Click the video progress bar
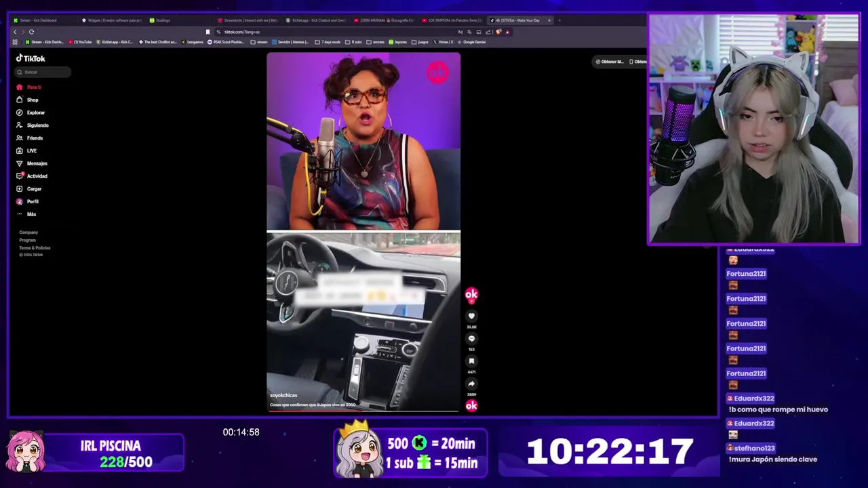Screen dimensions: 868x488 coord(363,410)
